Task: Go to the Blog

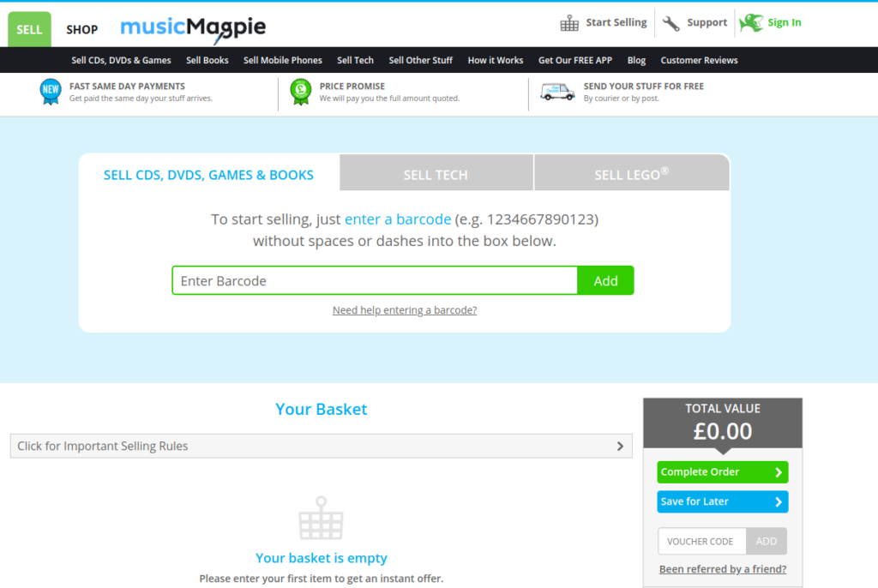Action: tap(636, 61)
